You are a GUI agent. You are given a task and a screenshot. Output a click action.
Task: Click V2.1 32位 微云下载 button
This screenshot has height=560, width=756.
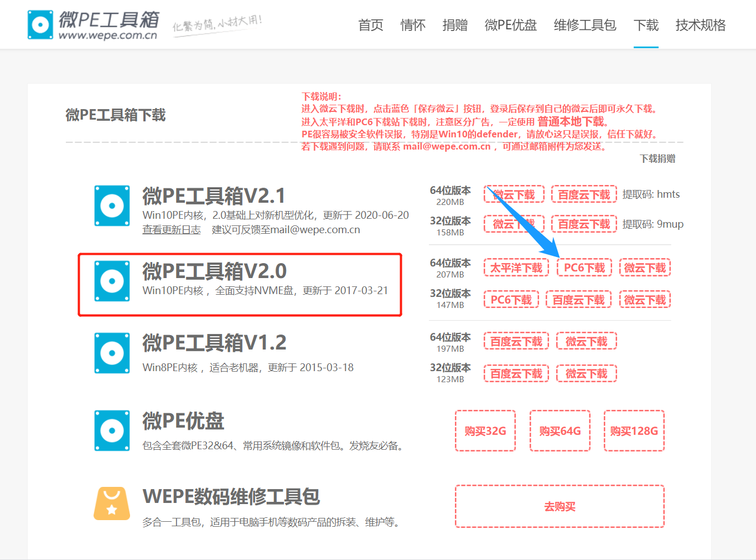pos(514,224)
